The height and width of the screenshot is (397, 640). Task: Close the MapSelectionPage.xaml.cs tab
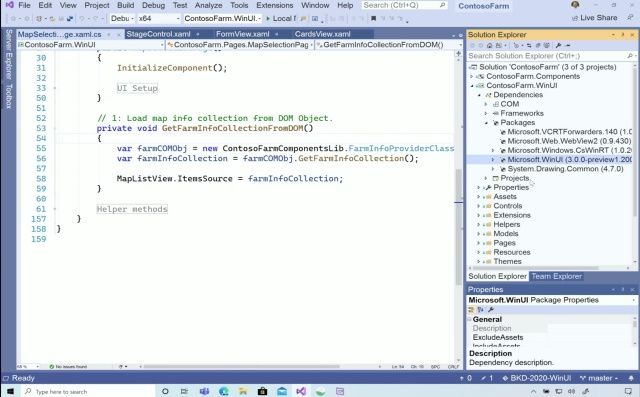coord(119,35)
